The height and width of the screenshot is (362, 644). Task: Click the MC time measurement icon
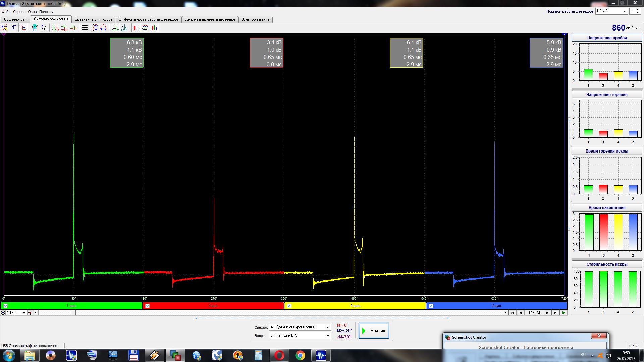point(115,28)
